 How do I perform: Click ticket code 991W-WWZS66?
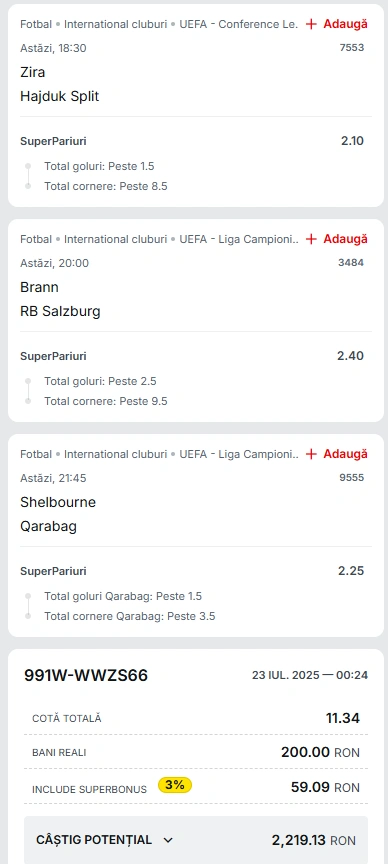click(x=86, y=676)
